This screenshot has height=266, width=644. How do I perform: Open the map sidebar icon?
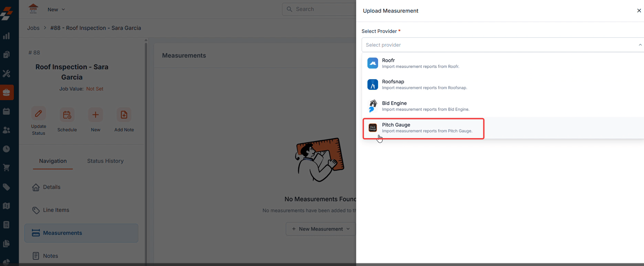6,206
